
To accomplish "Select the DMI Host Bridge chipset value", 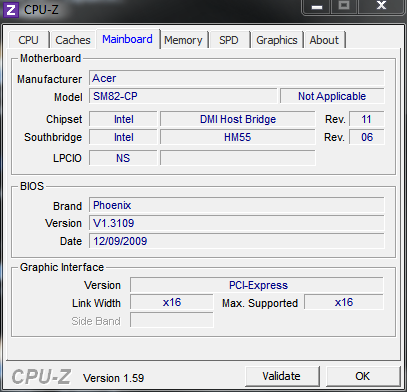I will point(238,119).
